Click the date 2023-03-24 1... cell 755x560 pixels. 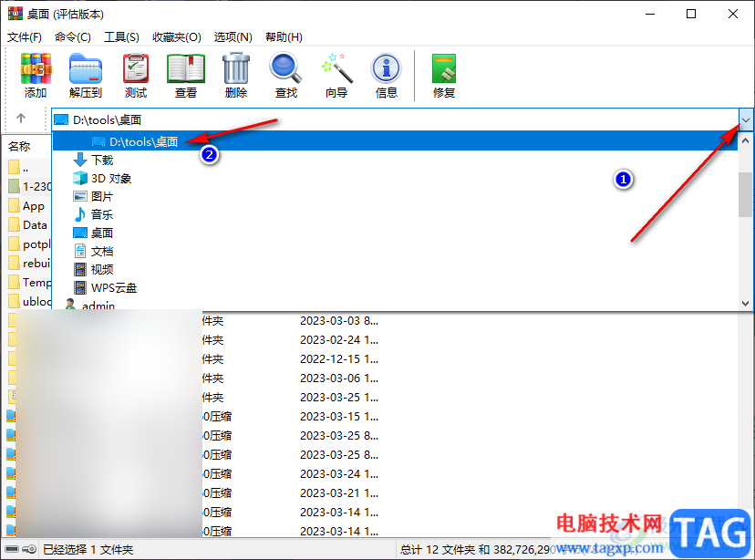pos(339,473)
